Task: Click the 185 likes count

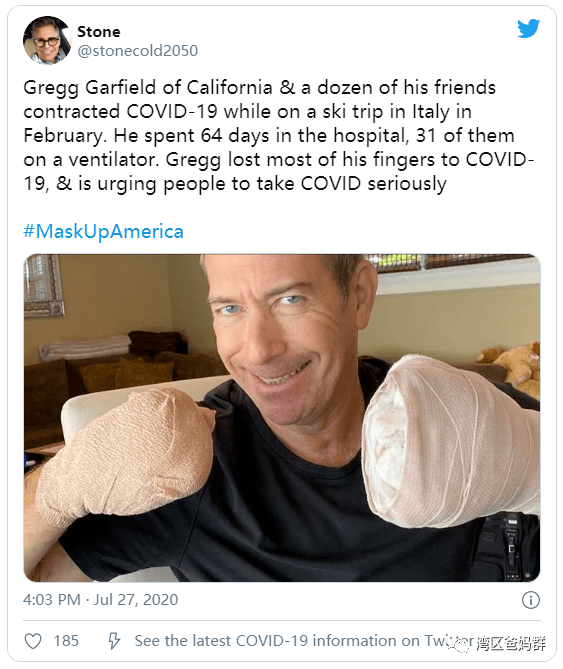Action: coord(66,641)
